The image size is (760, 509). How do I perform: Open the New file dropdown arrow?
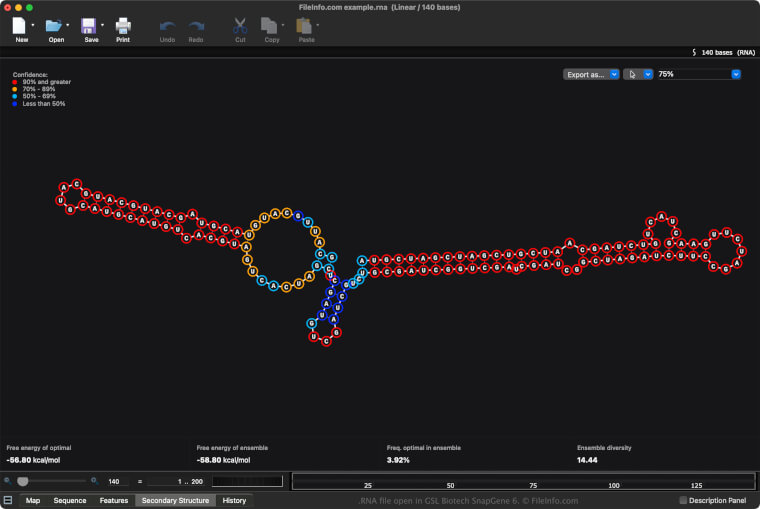tap(33, 25)
